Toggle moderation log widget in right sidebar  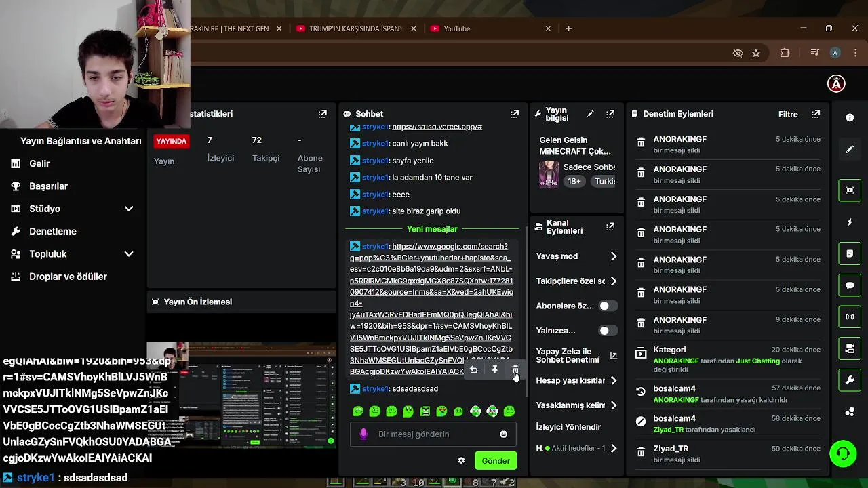(x=850, y=253)
